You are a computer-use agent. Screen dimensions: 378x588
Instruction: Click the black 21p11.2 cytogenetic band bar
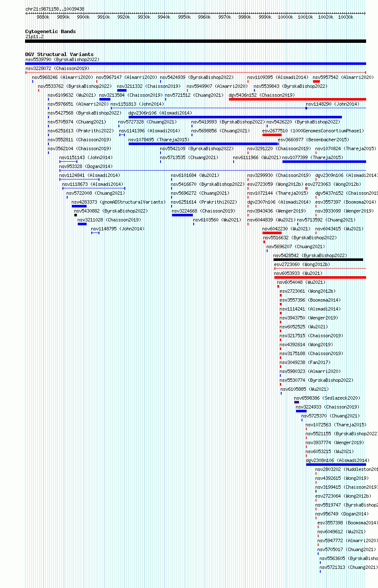pos(195,41)
